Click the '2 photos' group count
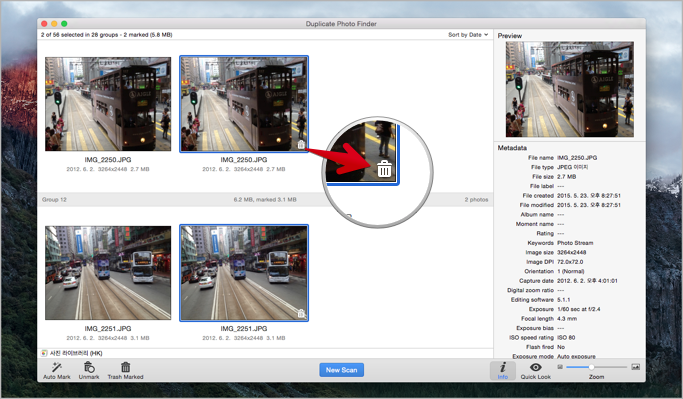The height and width of the screenshot is (399, 683). click(476, 200)
